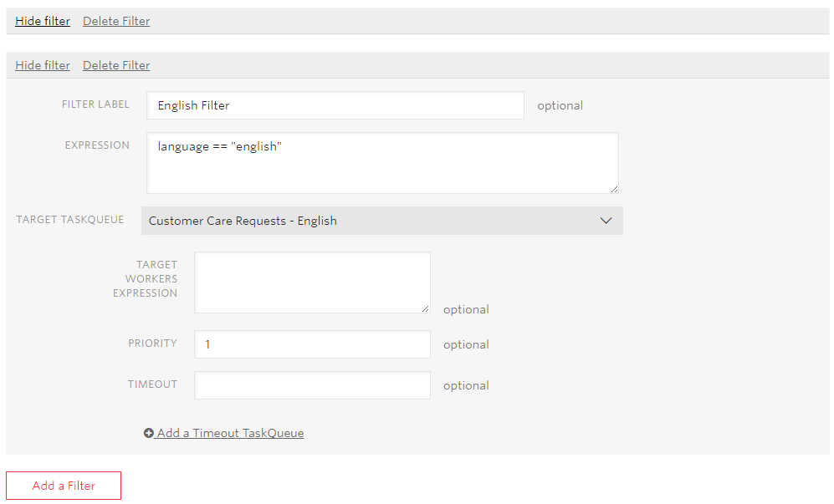Open the Target TaskQueue dropdown chevron
Viewport: 834px width, 504px height.
(x=606, y=221)
